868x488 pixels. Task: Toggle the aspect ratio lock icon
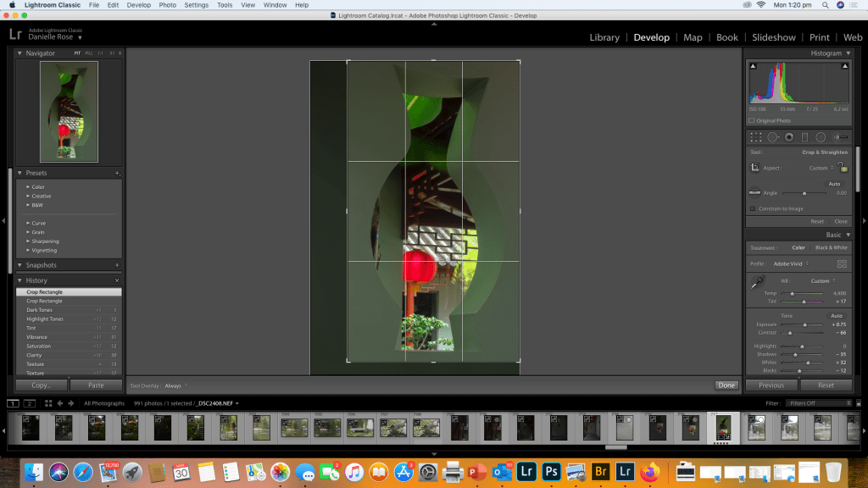(x=841, y=168)
